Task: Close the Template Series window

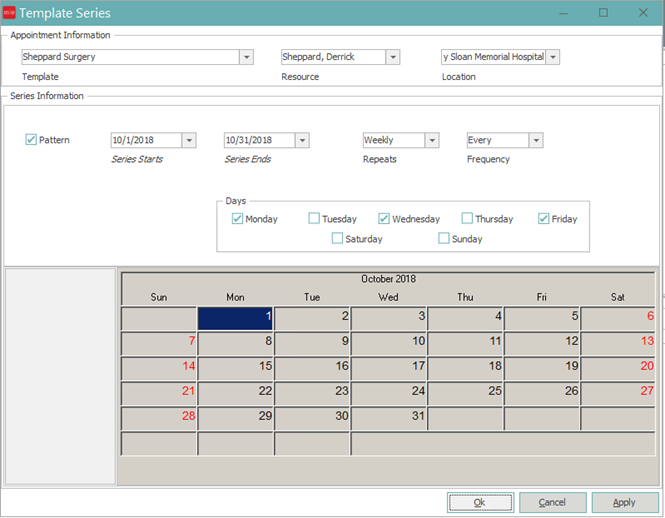Action: pos(643,13)
